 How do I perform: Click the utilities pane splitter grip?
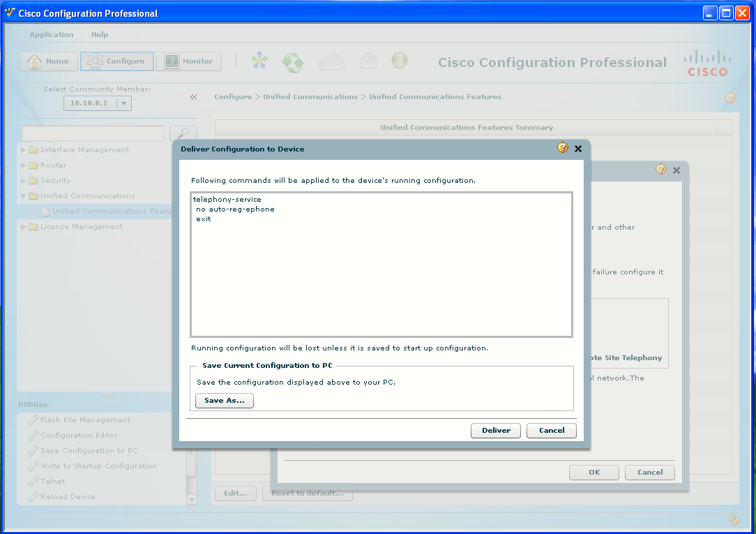coord(107,395)
